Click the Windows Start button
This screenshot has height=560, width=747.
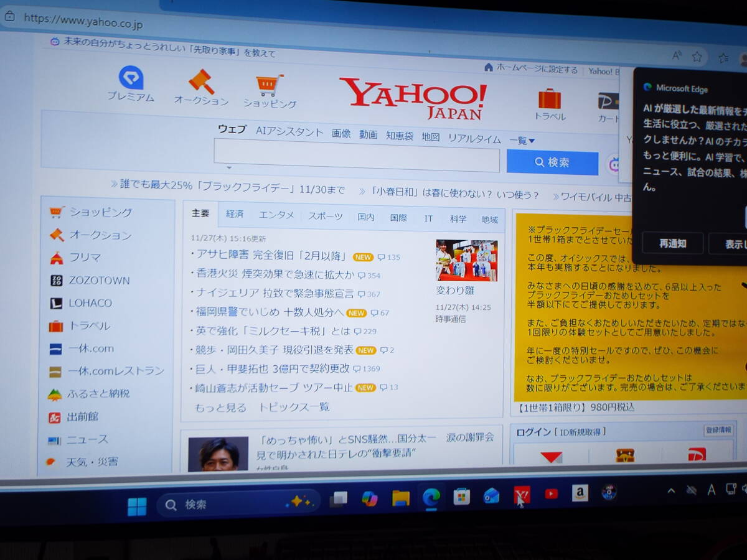tap(137, 506)
